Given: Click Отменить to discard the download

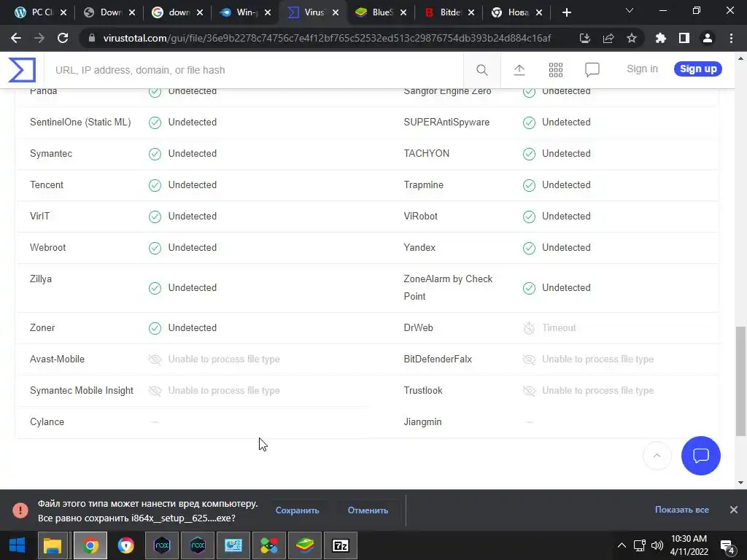Looking at the screenshot, I should pyautogui.click(x=368, y=510).
